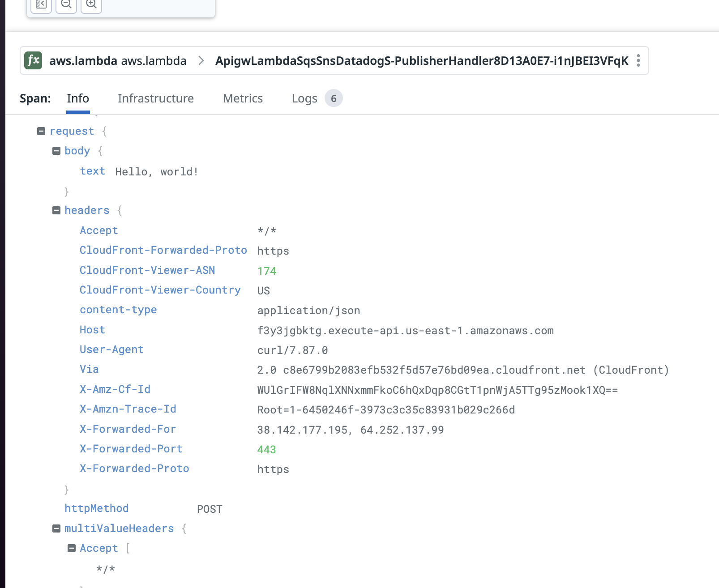Switch to the Info tab
This screenshot has width=719, height=588.
(78, 98)
